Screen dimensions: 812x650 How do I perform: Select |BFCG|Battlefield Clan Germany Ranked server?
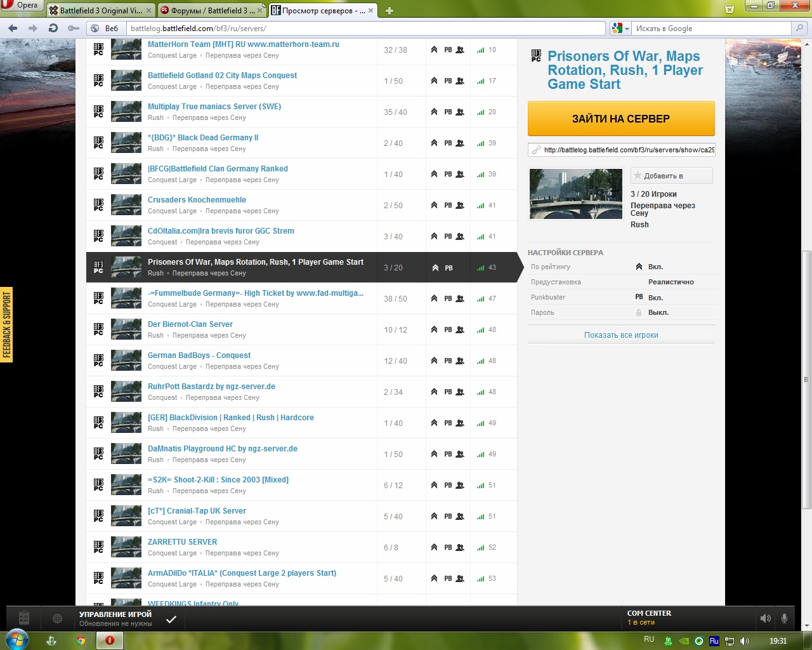(218, 169)
